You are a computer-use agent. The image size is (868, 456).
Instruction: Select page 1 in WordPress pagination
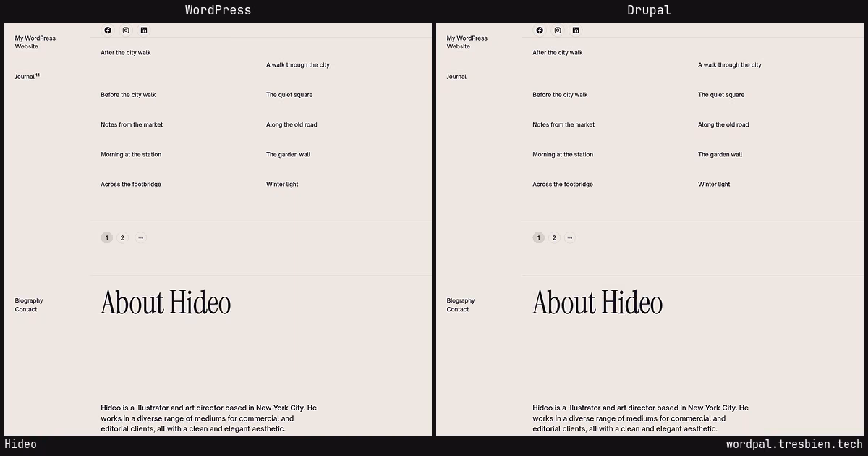point(107,237)
